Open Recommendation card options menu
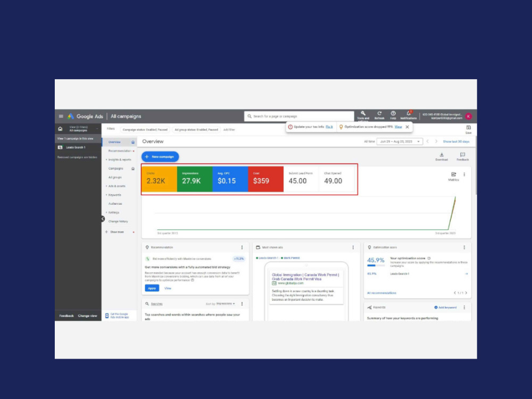 [x=242, y=247]
